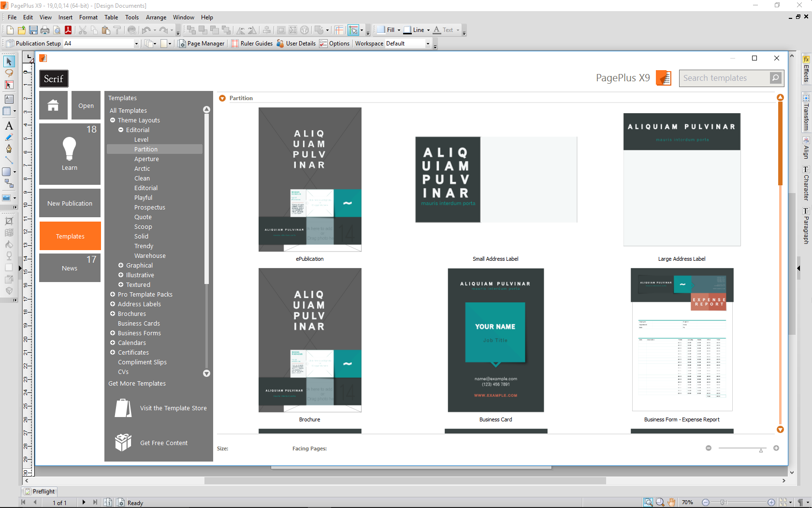This screenshot has width=812, height=508.
Task: Expand the Brochures category
Action: (x=113, y=314)
